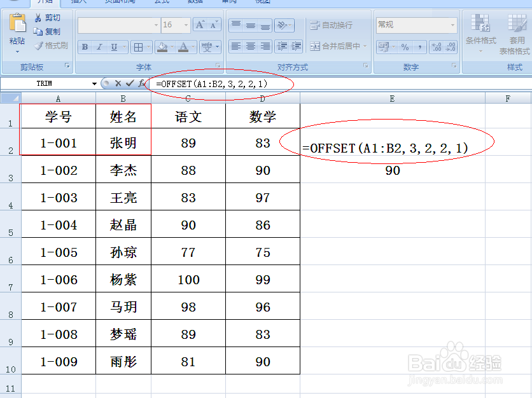This screenshot has height=398, width=532.
Task: Click the Fill Color swatch
Action: point(163,46)
